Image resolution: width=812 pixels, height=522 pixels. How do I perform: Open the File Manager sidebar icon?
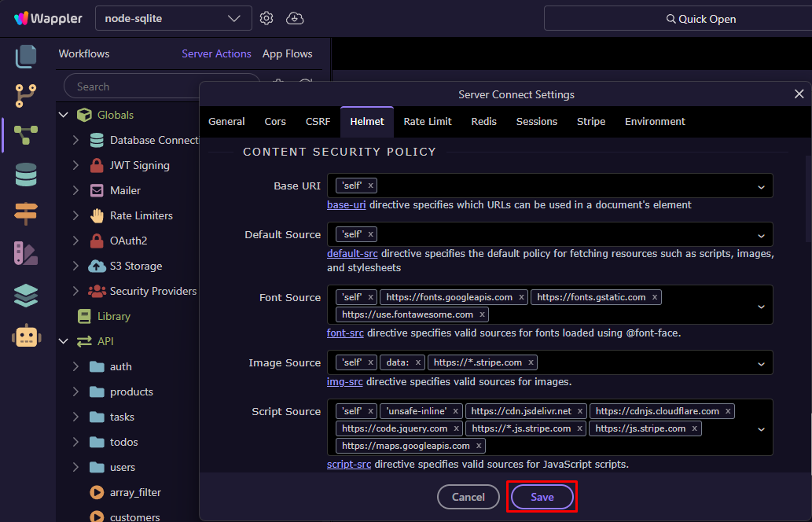click(26, 57)
